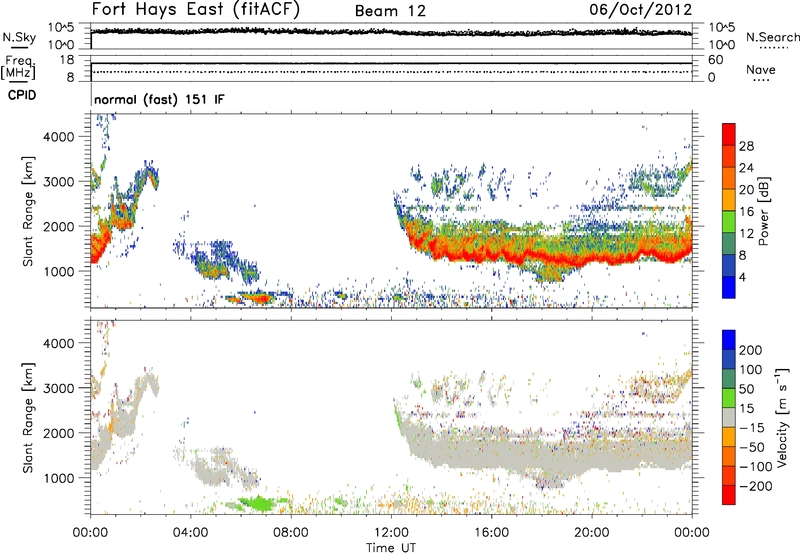Viewport: 800px width, 554px height.
Task: Select the 'N.Sky' legend label
Action: pyautogui.click(x=19, y=37)
